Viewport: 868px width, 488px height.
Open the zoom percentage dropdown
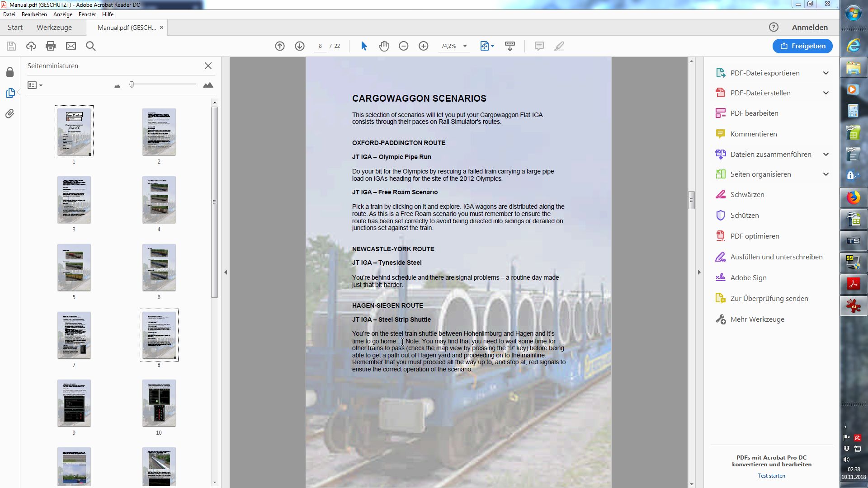tap(465, 46)
